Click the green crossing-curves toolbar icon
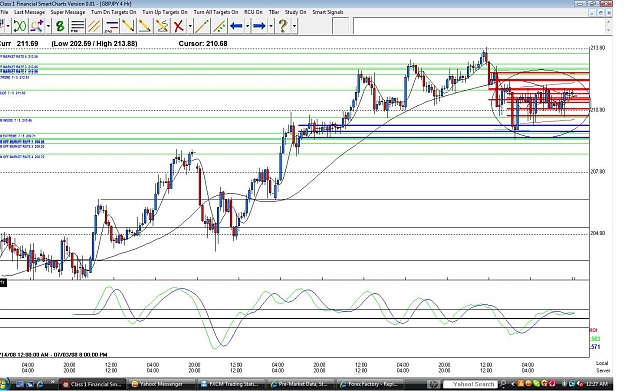Image resolution: width=625 pixels, height=391 pixels. coord(20,26)
